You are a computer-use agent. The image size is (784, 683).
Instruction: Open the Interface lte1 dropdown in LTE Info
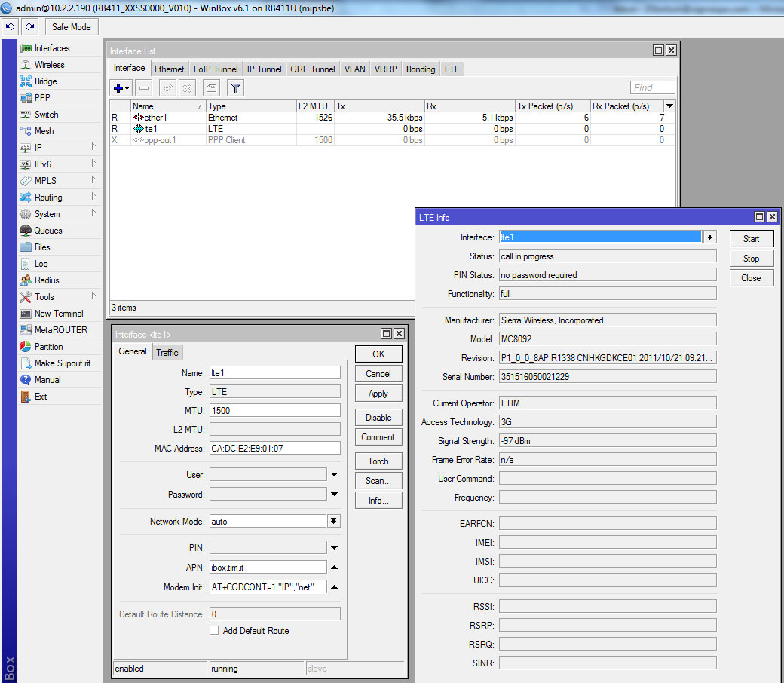709,237
